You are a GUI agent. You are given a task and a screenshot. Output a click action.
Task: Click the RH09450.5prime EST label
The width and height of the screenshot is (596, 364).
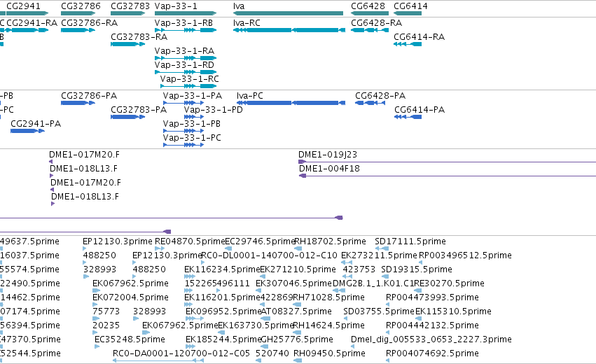pos(329,353)
